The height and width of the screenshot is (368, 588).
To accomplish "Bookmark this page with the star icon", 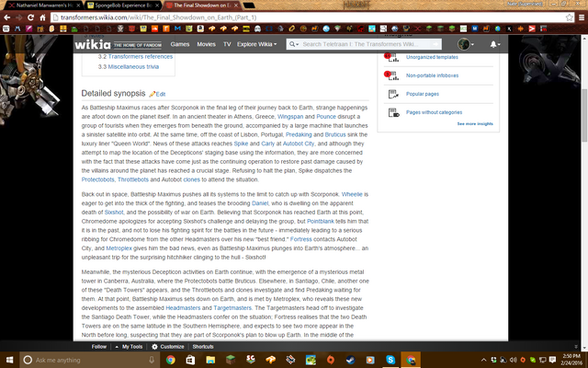I will coord(570,17).
